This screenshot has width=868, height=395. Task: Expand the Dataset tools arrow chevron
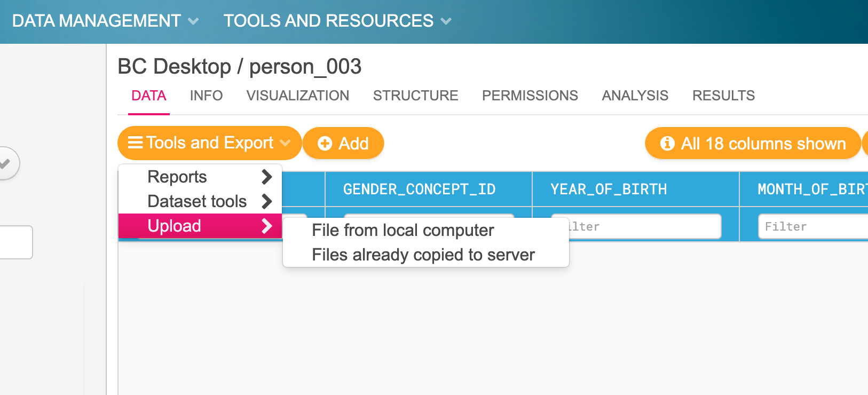pos(267,201)
